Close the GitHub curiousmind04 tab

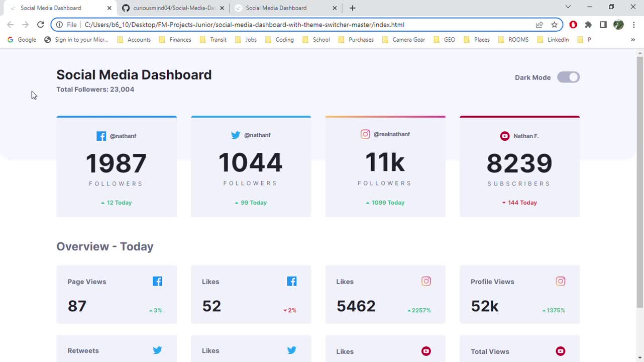click(x=222, y=8)
